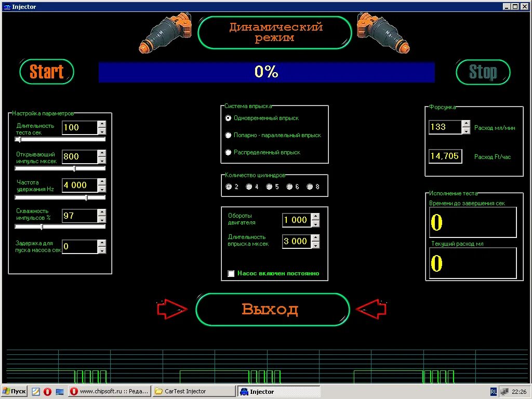This screenshot has height=399, width=532.
Task: Click flow field showing 133
Action: 445,127
